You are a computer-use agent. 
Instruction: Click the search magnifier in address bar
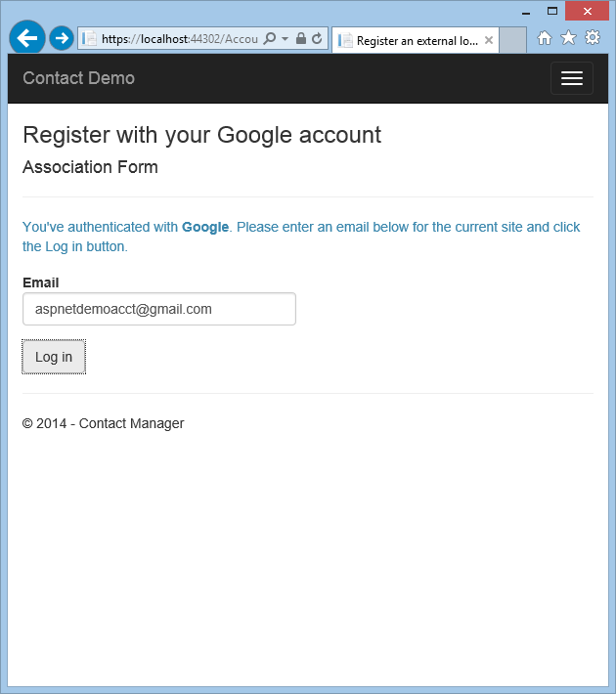pos(270,39)
